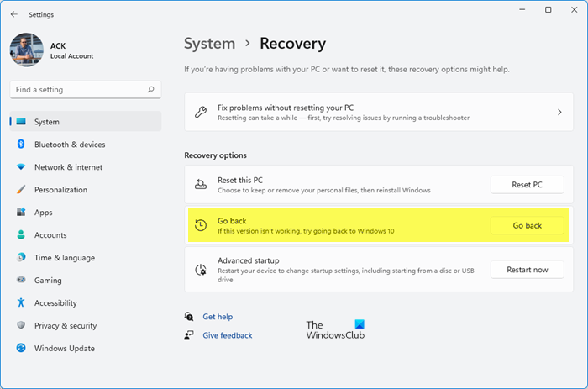Open the Accounts settings section

(x=50, y=235)
